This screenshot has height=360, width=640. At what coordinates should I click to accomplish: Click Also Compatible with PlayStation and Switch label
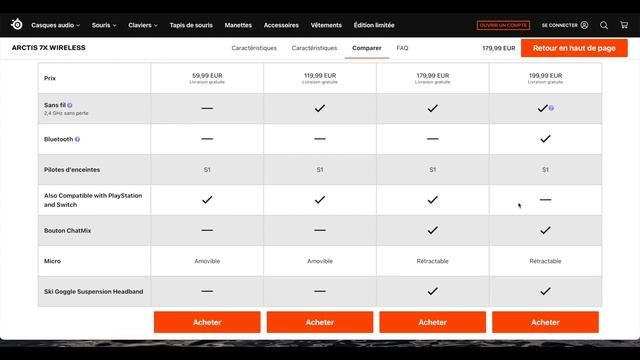93,200
